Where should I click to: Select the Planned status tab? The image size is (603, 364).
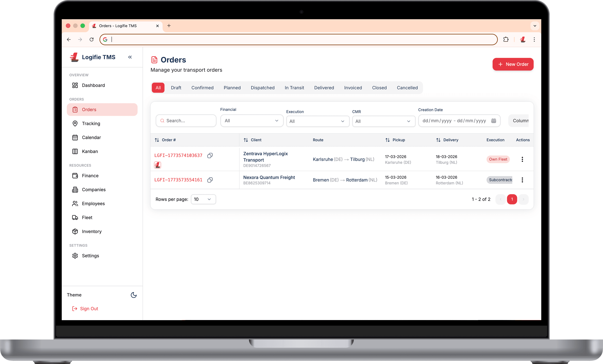[232, 88]
